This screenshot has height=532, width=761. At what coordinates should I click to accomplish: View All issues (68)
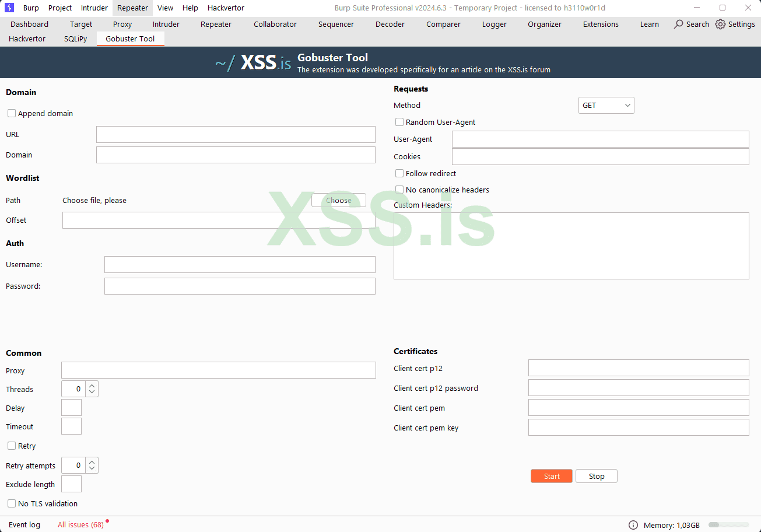tap(80, 524)
